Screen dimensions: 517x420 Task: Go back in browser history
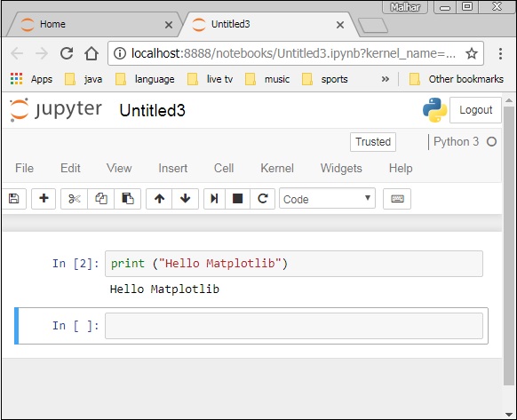click(17, 53)
